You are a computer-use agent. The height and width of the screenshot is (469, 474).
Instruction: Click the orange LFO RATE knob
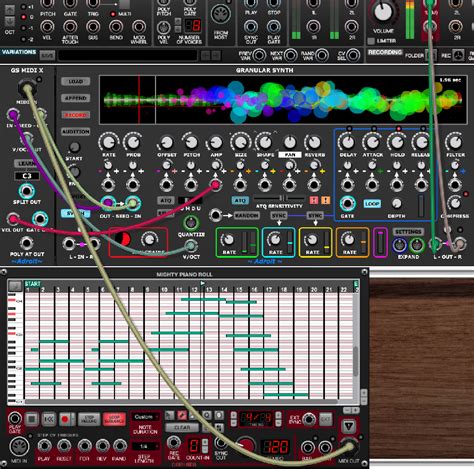click(349, 239)
